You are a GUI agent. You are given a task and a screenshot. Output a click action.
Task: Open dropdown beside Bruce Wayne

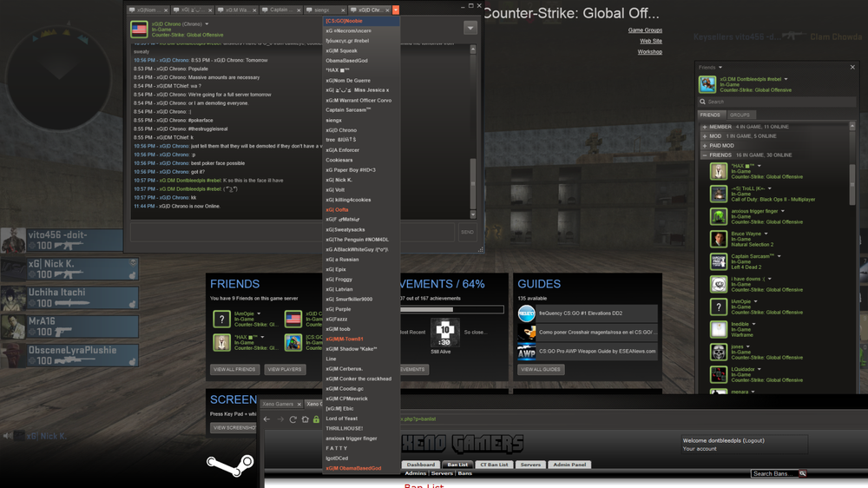(x=766, y=234)
